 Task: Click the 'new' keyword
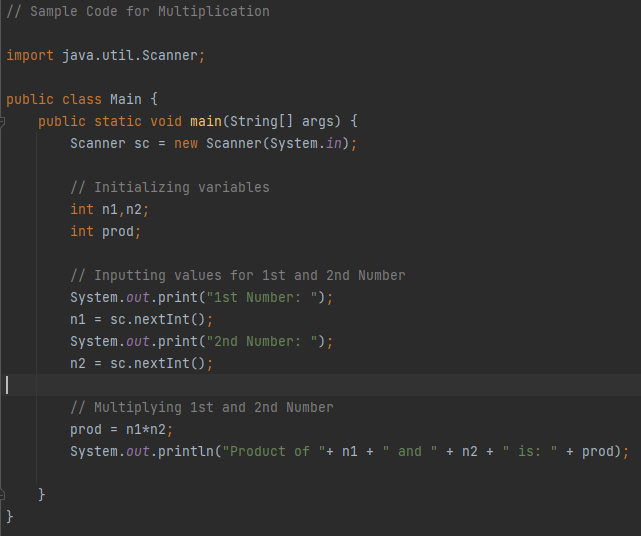pos(186,144)
